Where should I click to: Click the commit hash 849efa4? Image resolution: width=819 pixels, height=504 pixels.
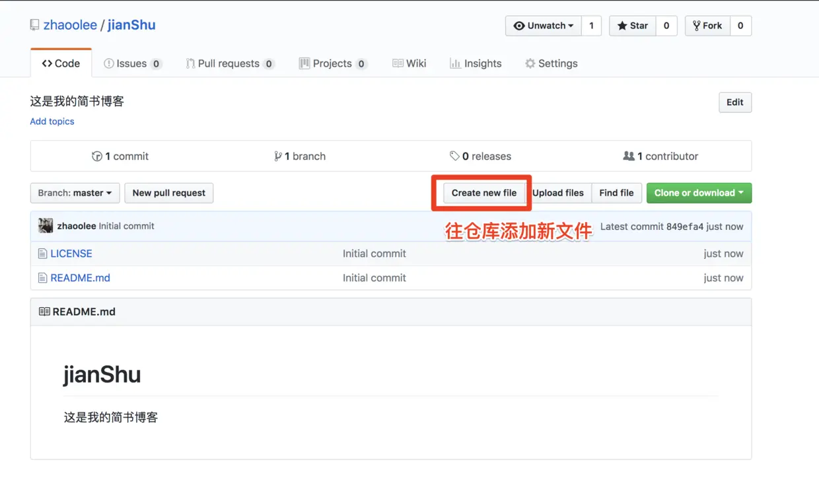[x=685, y=227]
